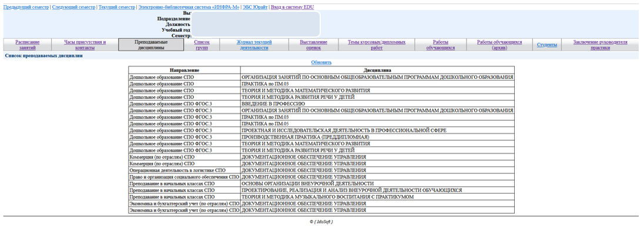
Task: Click the Обновить link above the table
Action: click(321, 62)
